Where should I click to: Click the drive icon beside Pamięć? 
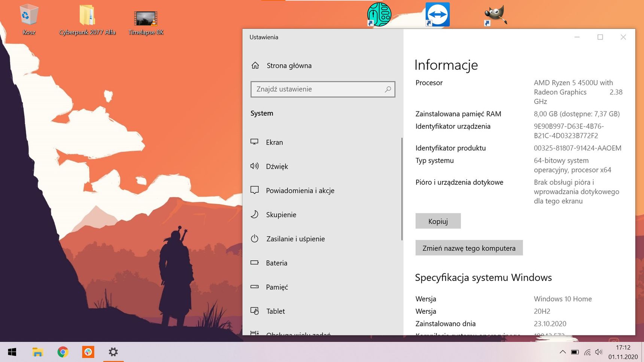click(255, 287)
